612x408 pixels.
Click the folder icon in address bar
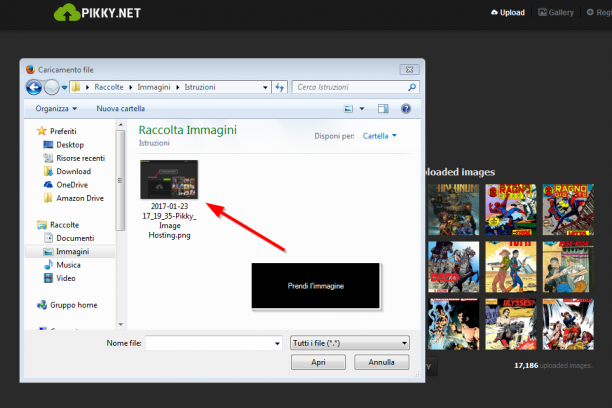76,87
